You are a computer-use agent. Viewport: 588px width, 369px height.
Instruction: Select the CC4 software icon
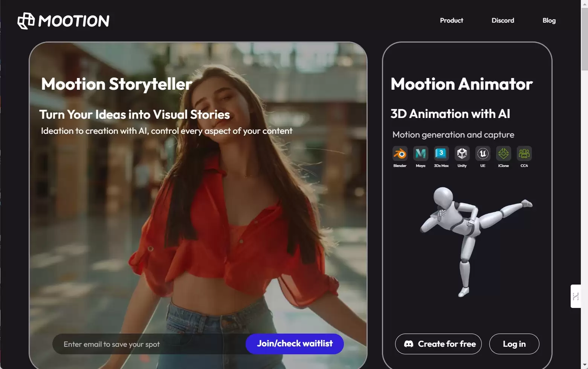click(x=524, y=153)
